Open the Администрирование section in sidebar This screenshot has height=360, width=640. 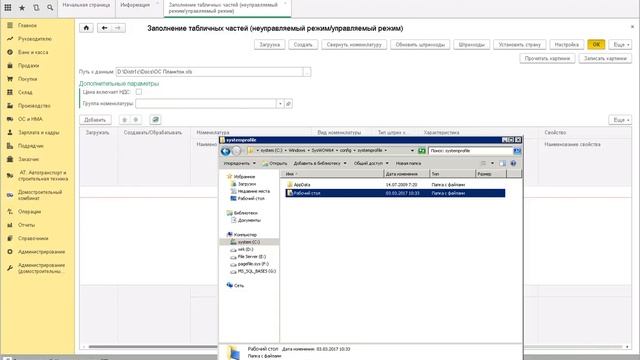click(41, 252)
